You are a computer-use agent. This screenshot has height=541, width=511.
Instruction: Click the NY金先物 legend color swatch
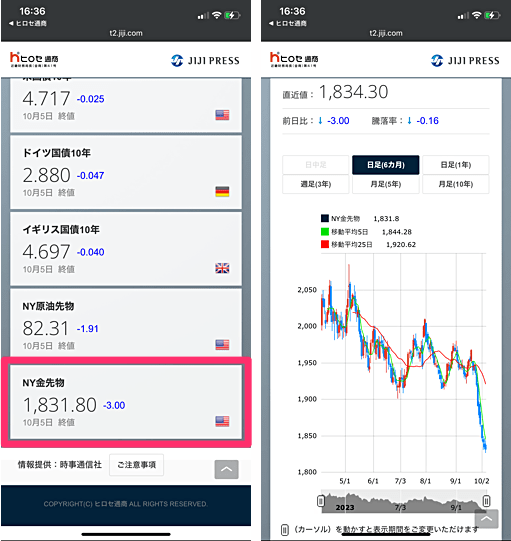pos(325,218)
